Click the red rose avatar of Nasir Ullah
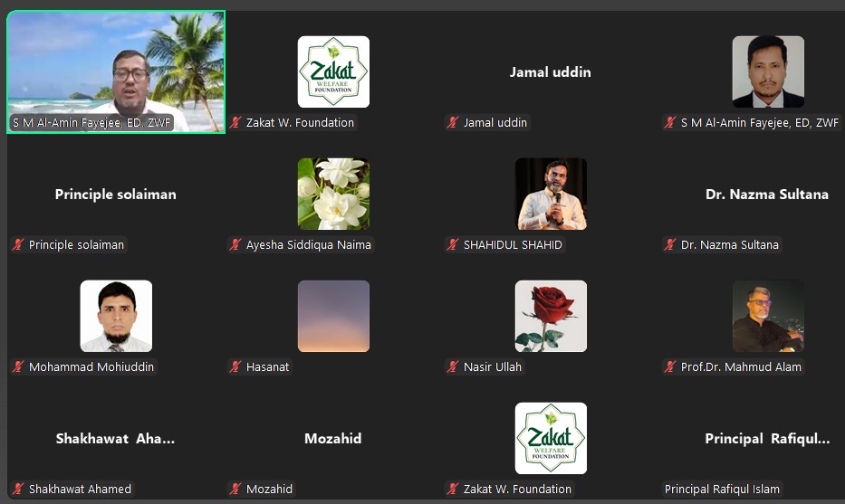The image size is (845, 504). pyautogui.click(x=551, y=316)
